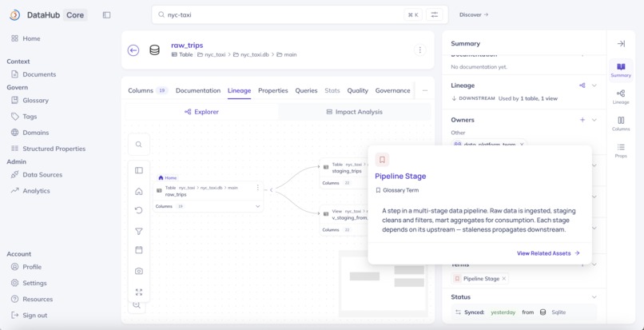Viewport: 644px width, 330px height.
Task: Click the nyc_taxi breadcrumb folder
Action: 212,54
